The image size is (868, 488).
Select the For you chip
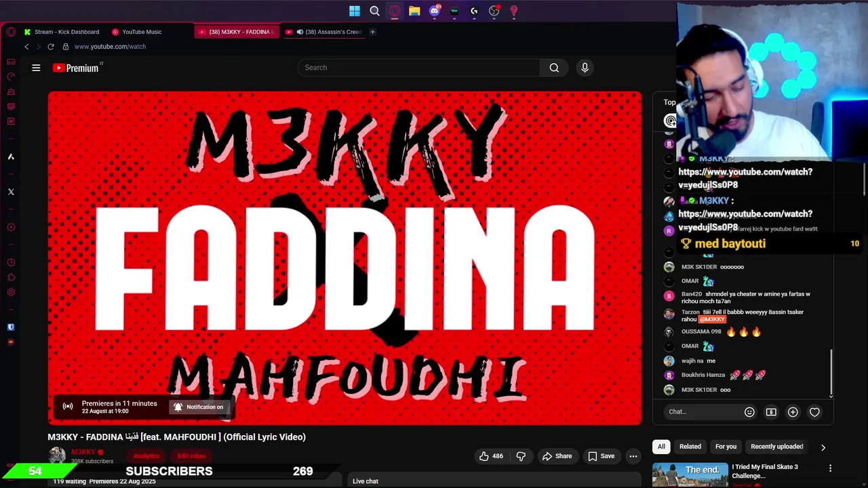[x=726, y=447]
